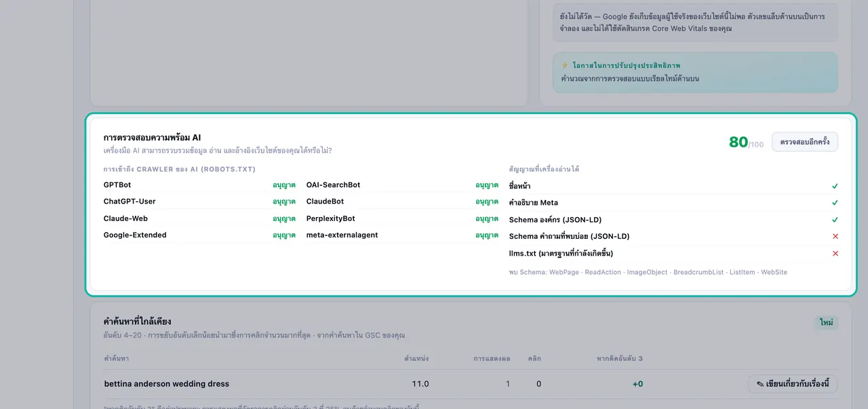Click the check mark for Schema องค์กร (JSON-LD)

point(835,220)
